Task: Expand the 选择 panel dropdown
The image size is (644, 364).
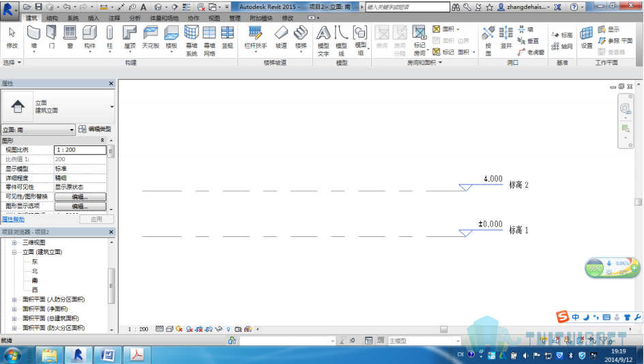Action: pyautogui.click(x=12, y=63)
